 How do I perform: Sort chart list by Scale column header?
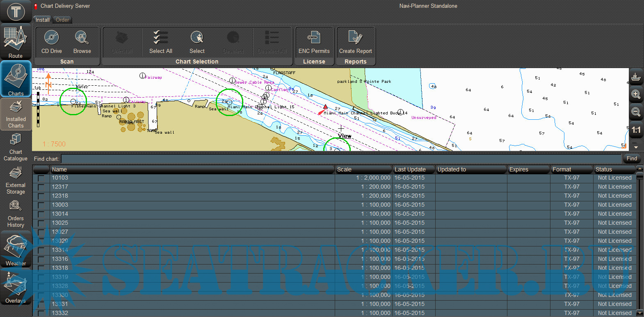pos(363,169)
